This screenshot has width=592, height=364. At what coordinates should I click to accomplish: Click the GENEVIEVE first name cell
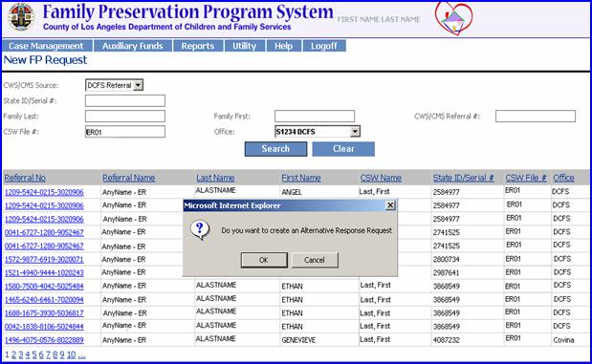point(298,340)
